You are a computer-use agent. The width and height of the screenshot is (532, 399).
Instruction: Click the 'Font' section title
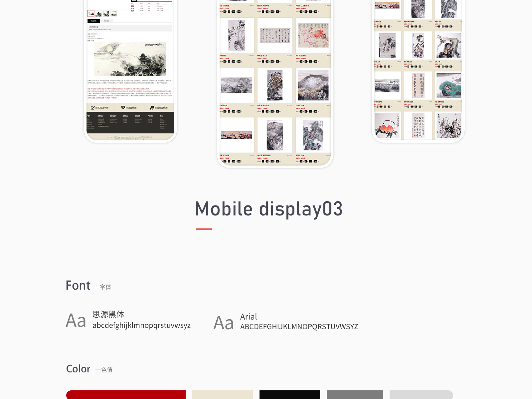pyautogui.click(x=78, y=286)
